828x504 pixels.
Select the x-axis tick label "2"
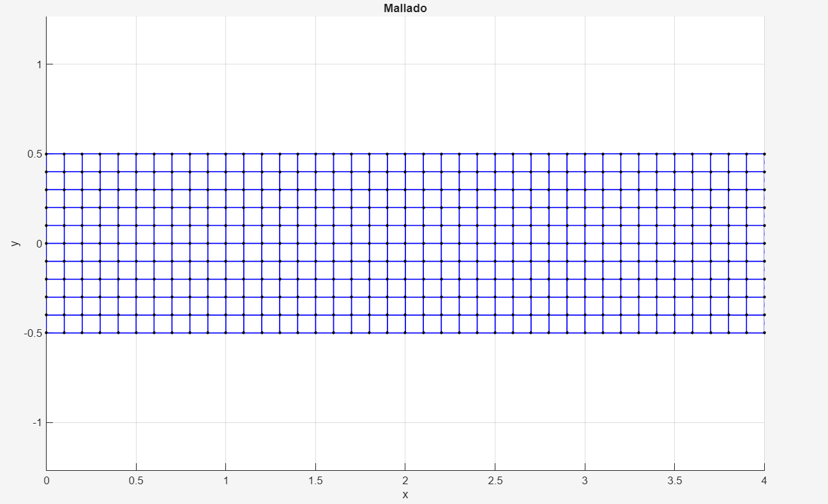405,480
